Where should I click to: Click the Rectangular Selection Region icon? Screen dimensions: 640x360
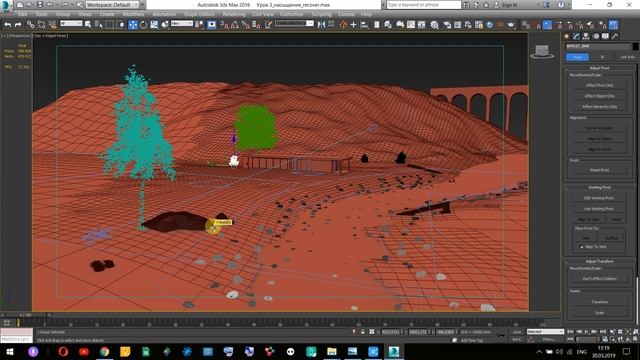[x=110, y=25]
